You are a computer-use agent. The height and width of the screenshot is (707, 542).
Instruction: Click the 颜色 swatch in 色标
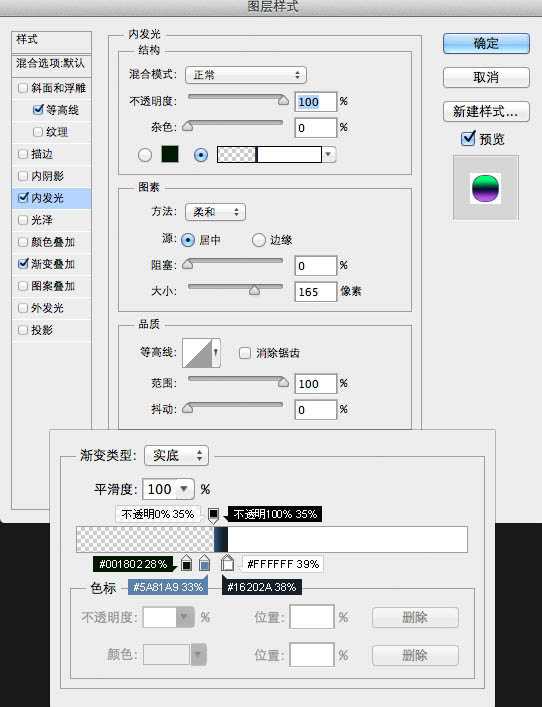click(x=167, y=655)
